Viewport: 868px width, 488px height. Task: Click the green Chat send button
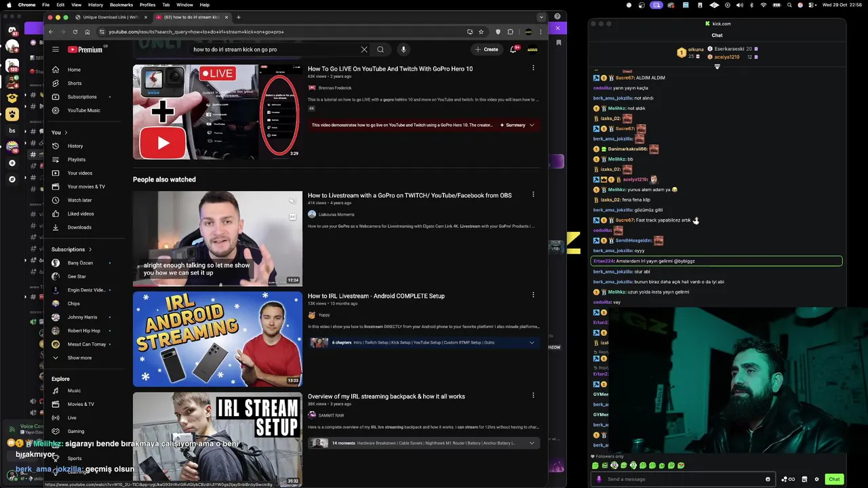pos(834,479)
